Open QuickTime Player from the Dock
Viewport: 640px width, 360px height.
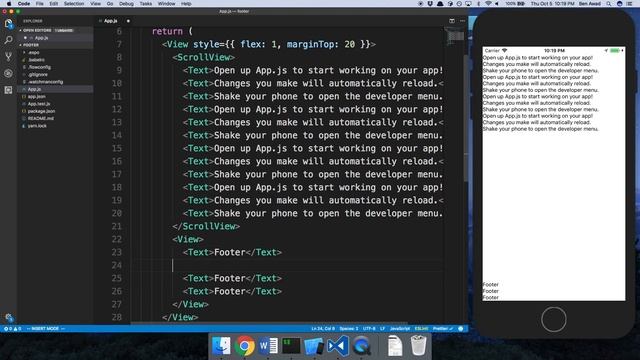pos(362,346)
